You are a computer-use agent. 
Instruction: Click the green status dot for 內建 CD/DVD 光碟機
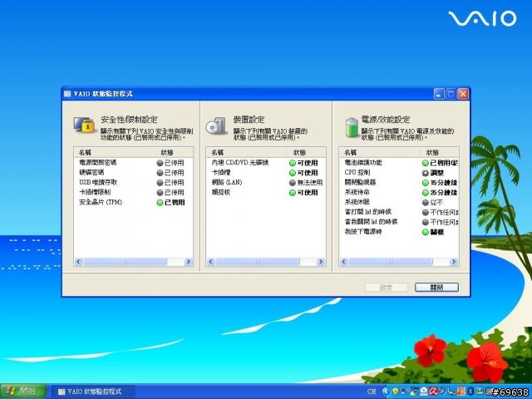[x=293, y=163]
